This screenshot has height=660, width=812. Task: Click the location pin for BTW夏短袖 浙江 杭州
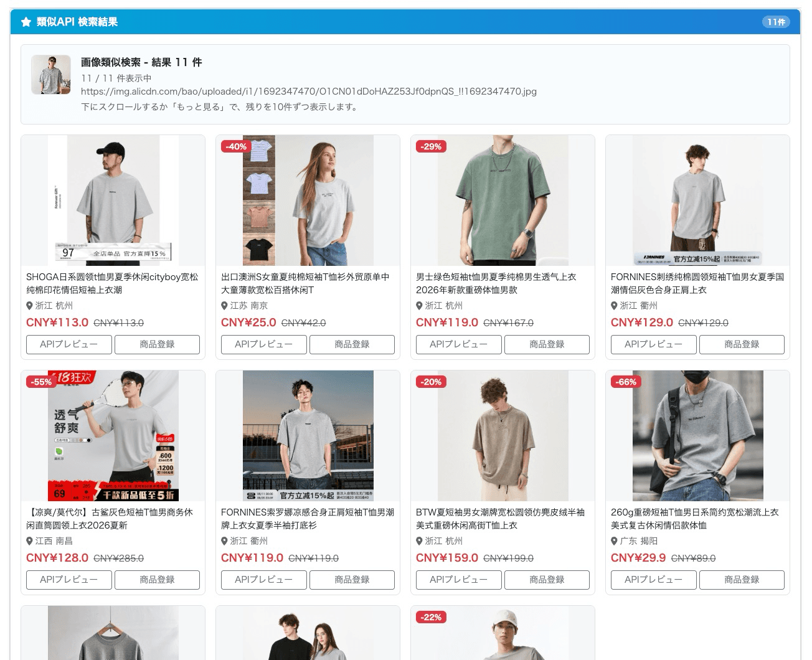point(419,541)
